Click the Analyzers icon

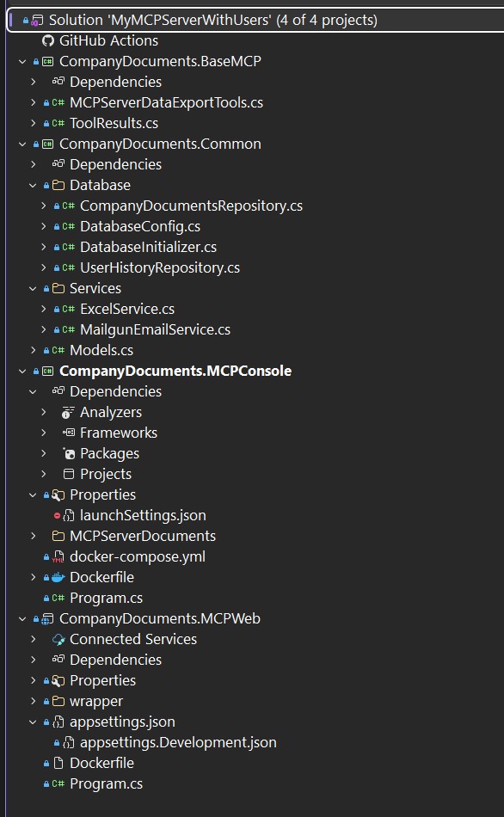click(x=68, y=412)
